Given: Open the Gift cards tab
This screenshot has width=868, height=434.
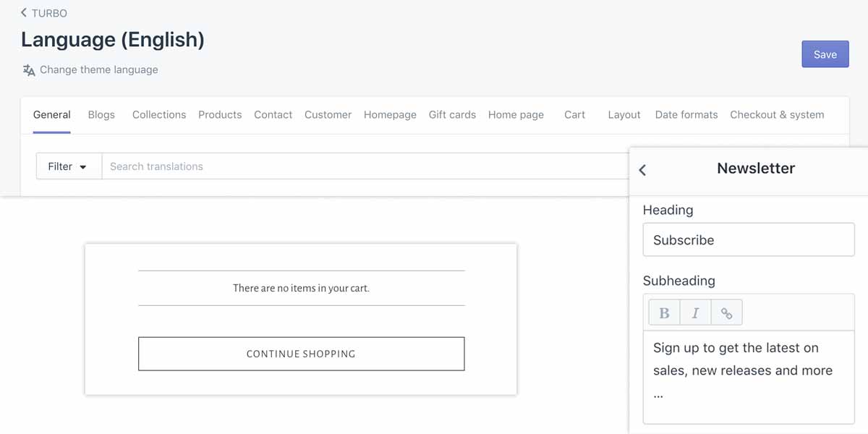Looking at the screenshot, I should [x=452, y=114].
